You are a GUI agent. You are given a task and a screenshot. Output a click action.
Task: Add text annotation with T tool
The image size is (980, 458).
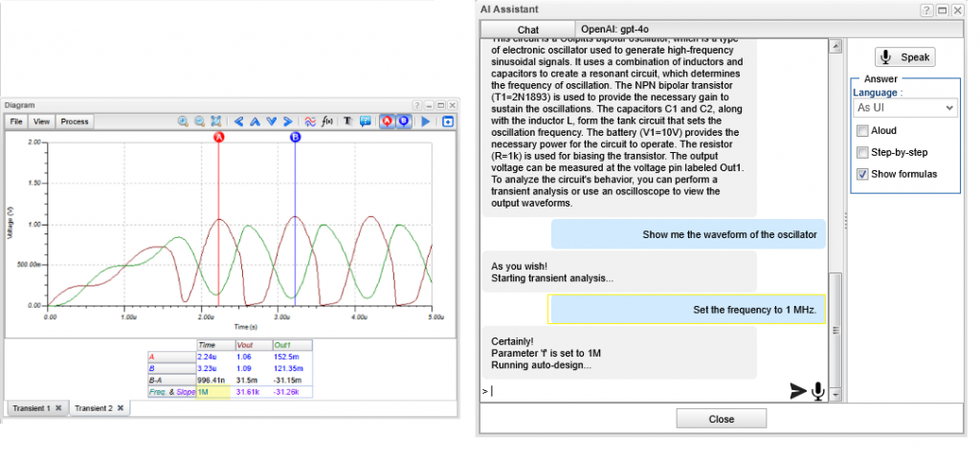pyautogui.click(x=348, y=121)
